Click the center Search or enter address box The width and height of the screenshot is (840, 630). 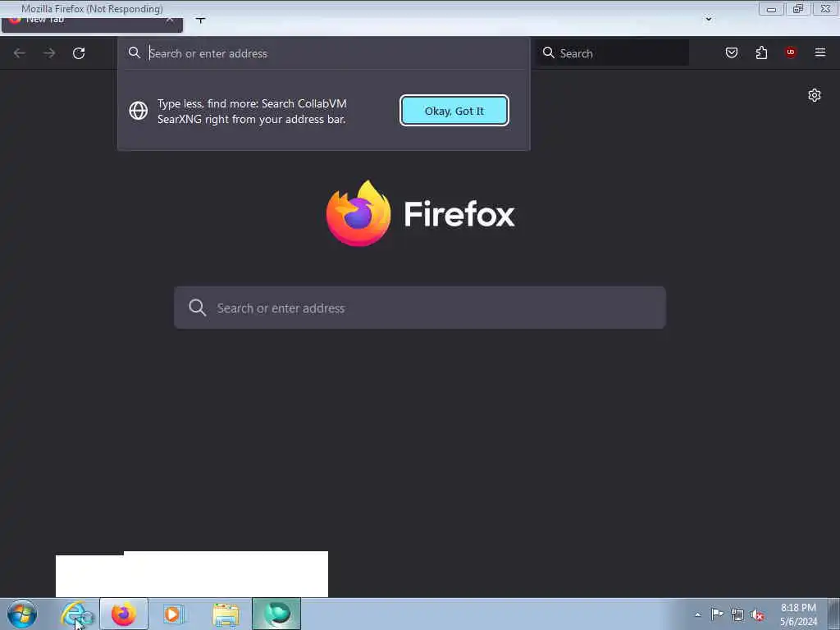(420, 308)
